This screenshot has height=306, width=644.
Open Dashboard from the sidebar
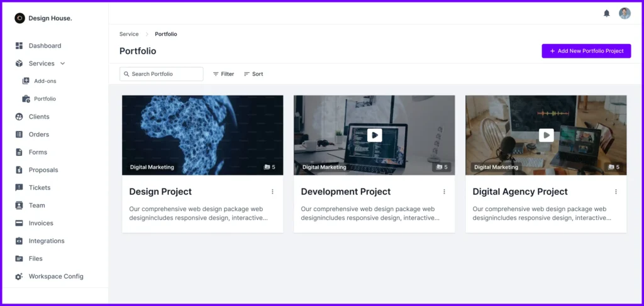tap(45, 46)
